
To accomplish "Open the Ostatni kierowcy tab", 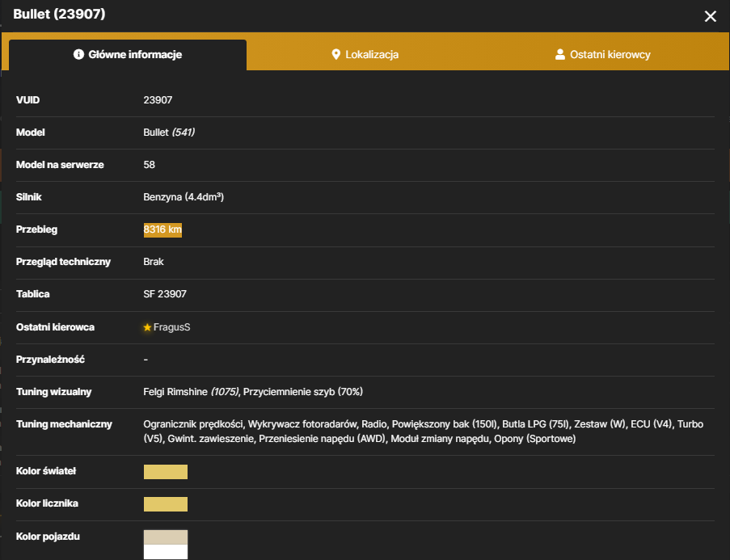I will pyautogui.click(x=602, y=54).
